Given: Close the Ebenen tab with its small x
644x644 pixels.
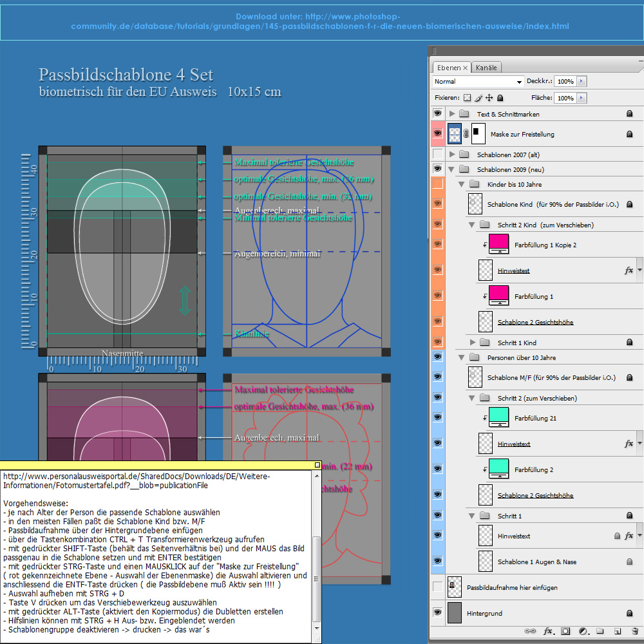Looking at the screenshot, I should coord(466,68).
